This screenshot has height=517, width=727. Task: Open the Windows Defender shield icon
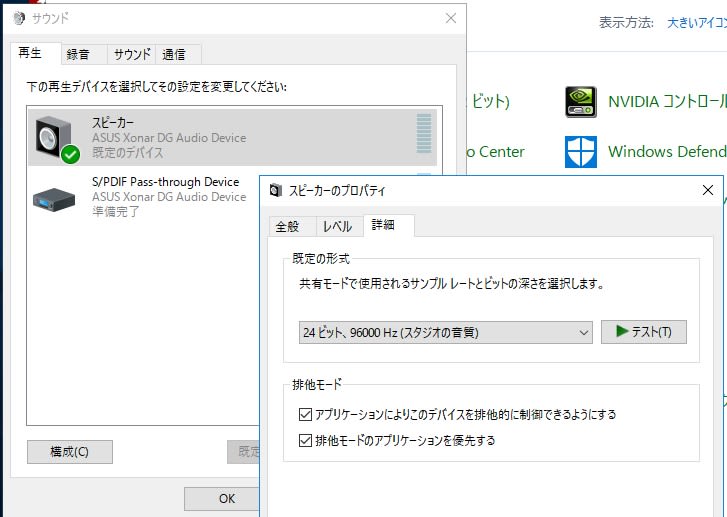580,152
